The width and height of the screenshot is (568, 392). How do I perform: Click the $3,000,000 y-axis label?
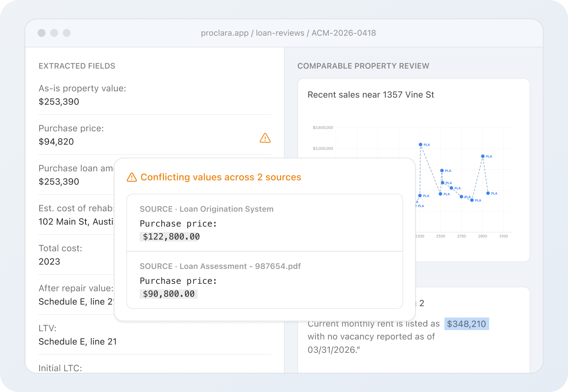[x=323, y=148]
